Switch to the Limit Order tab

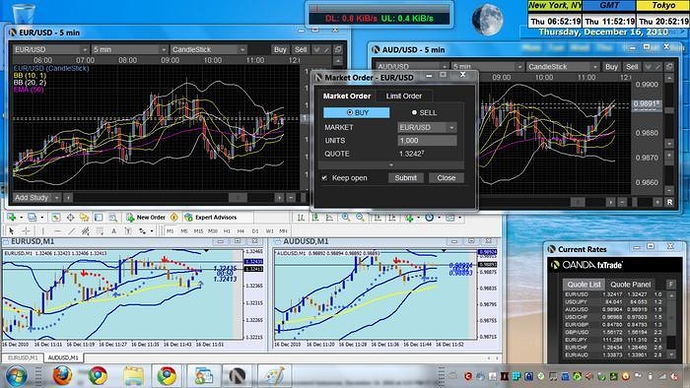click(404, 96)
